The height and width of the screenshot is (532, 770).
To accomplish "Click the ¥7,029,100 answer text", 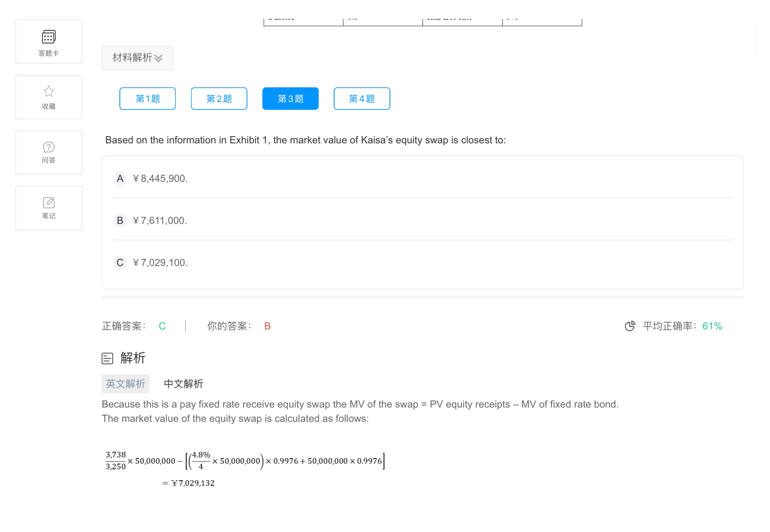I will [160, 262].
